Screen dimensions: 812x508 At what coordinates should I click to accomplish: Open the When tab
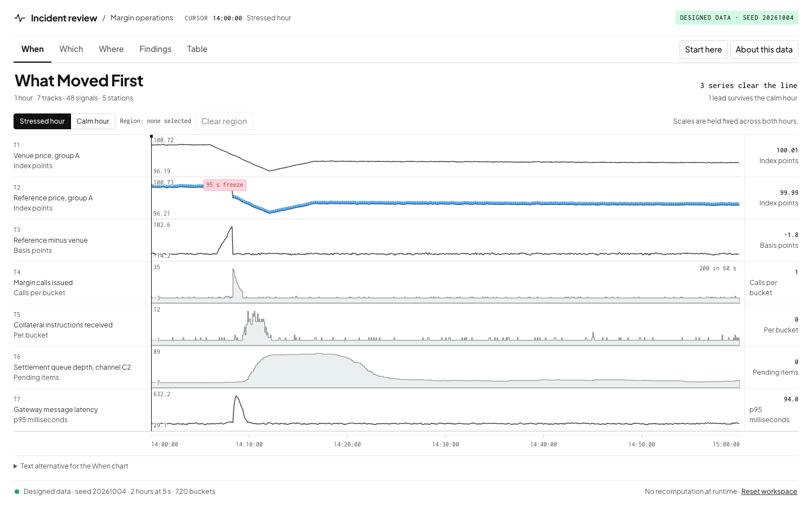click(x=33, y=49)
